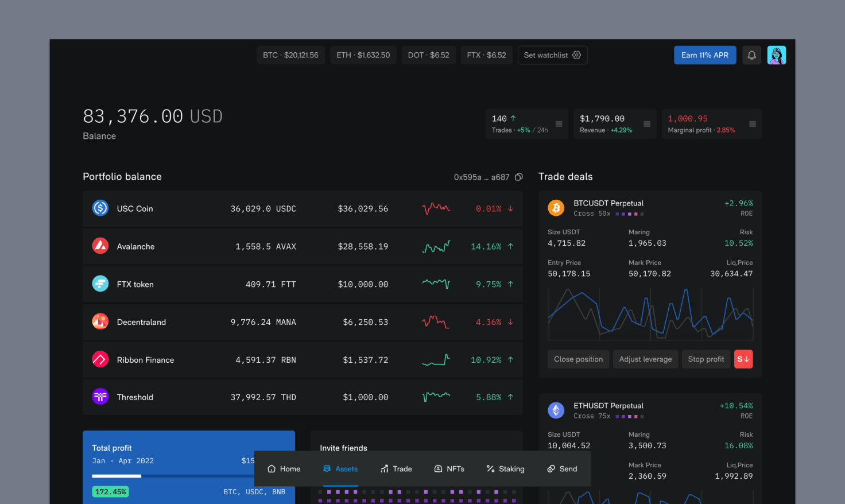Switch to the Staking tab

coord(505,469)
